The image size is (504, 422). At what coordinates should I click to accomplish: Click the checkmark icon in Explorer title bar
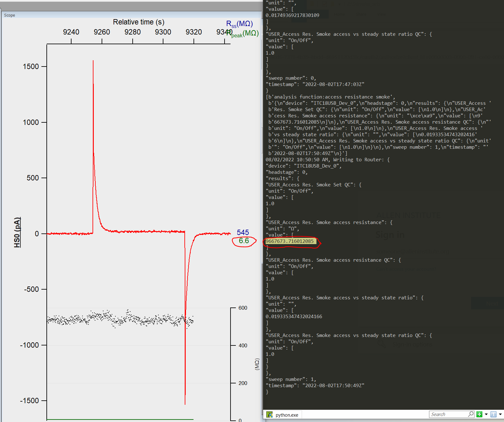(x=324, y=4)
